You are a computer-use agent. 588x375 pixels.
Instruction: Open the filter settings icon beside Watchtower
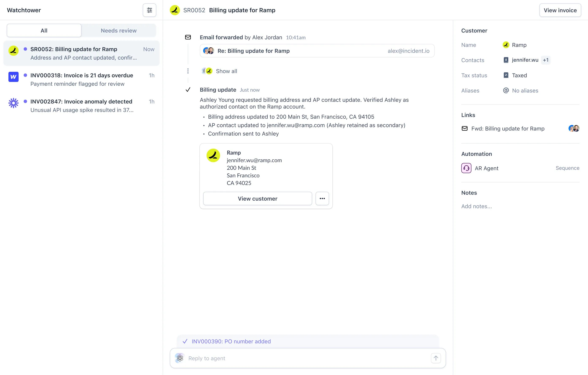[x=149, y=10]
